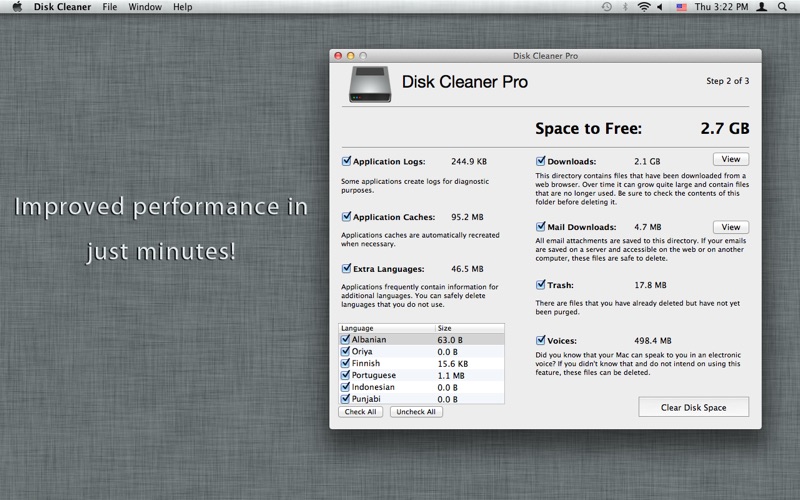Viewport: 800px width, 500px height.
Task: Open the Window menu
Action: point(145,7)
